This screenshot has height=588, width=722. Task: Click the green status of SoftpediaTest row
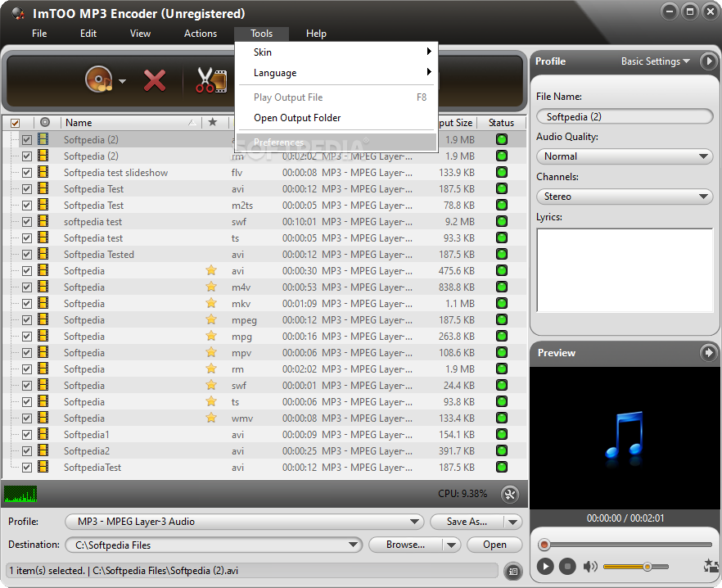pyautogui.click(x=502, y=468)
